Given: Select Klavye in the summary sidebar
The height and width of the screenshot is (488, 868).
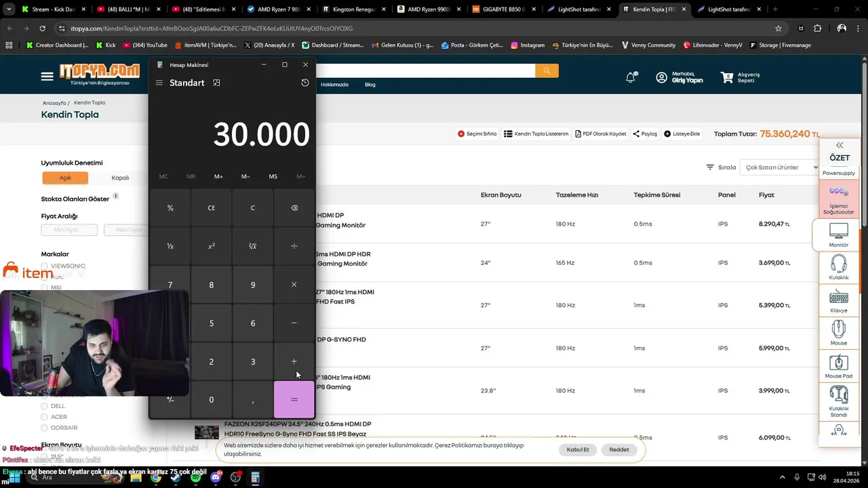Looking at the screenshot, I should tap(839, 301).
